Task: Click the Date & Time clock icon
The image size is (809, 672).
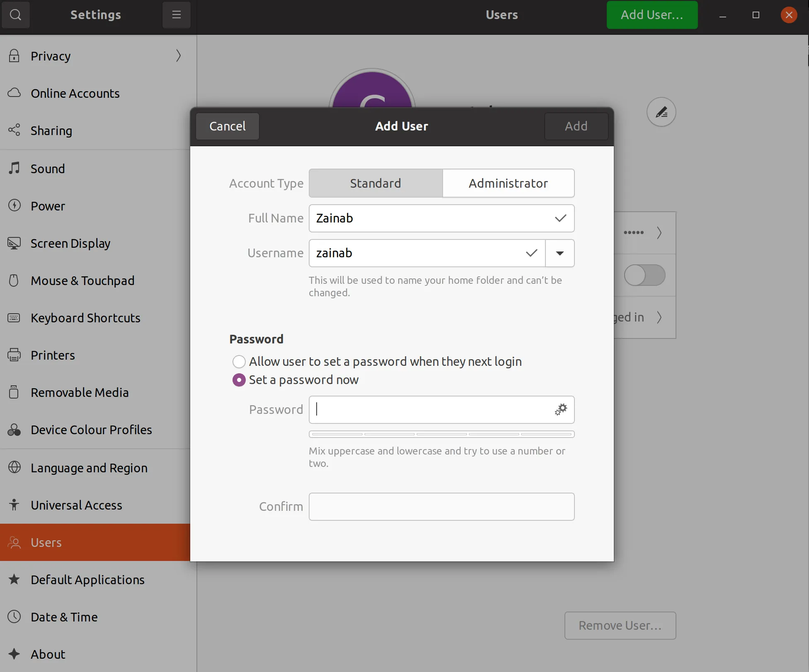Action: pos(14,616)
